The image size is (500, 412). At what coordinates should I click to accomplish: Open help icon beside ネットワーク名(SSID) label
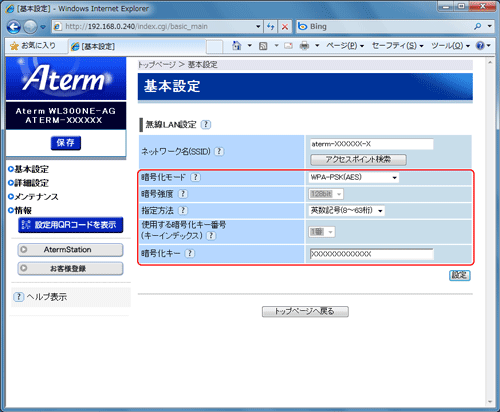[x=219, y=152]
